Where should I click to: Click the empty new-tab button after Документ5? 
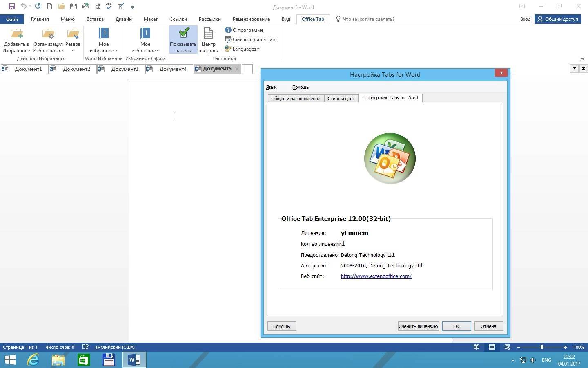pyautogui.click(x=247, y=69)
